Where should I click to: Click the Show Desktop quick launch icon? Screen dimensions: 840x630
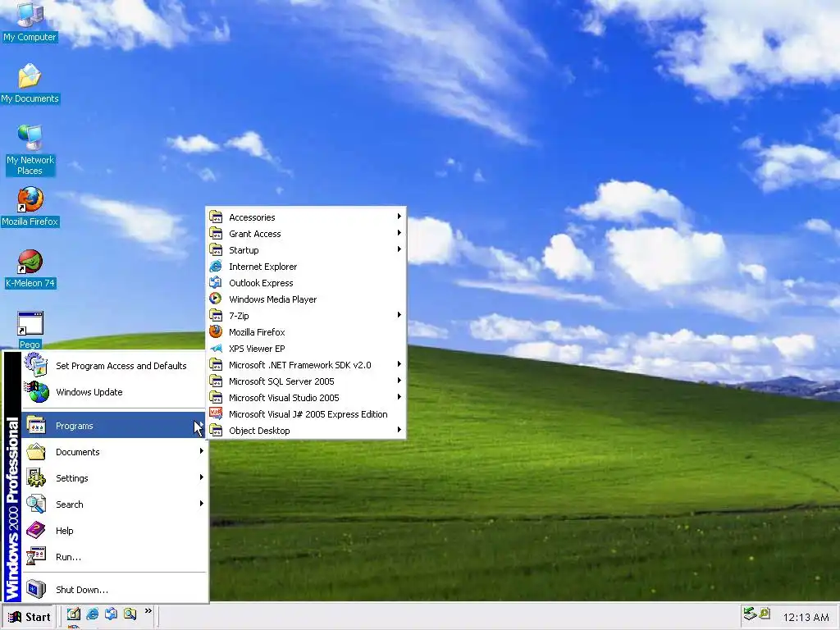pyautogui.click(x=73, y=614)
